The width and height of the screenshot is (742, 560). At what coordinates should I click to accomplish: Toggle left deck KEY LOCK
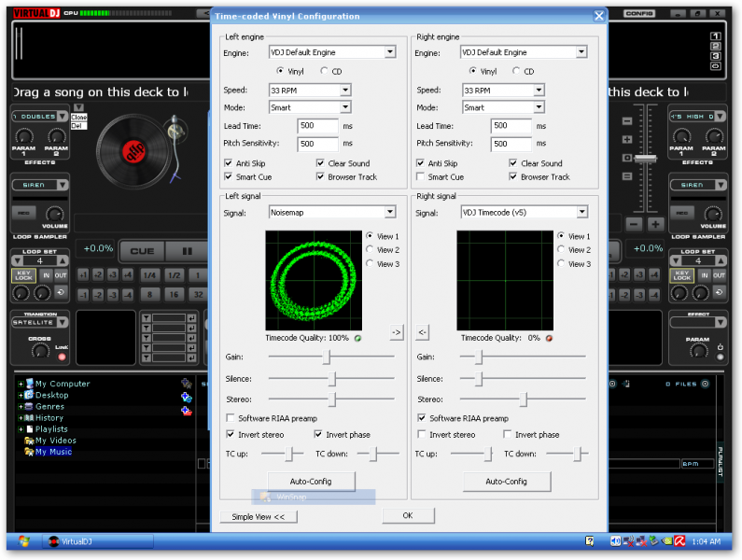tap(23, 275)
